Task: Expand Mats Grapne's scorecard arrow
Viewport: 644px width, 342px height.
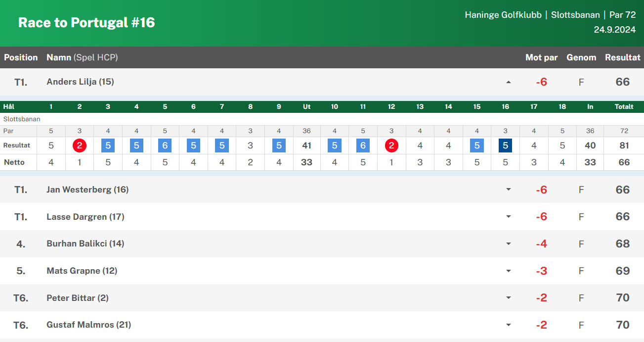Action: [x=508, y=271]
